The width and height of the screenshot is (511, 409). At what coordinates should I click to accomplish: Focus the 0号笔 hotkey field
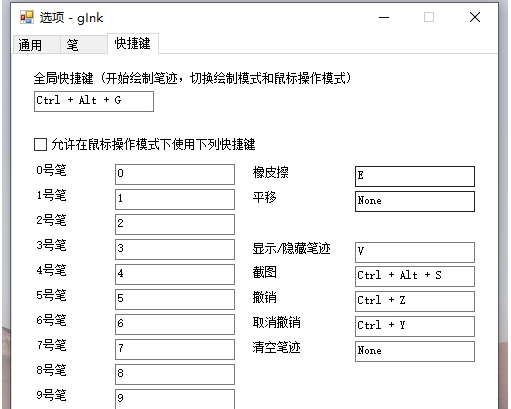tap(175, 174)
